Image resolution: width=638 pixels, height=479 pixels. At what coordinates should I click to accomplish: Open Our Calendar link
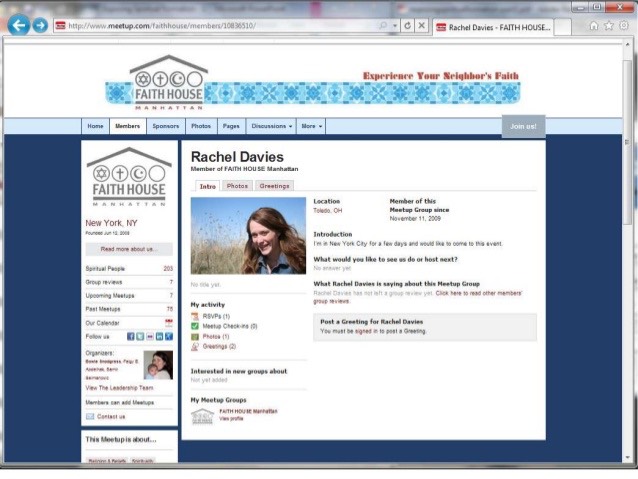pos(103,323)
